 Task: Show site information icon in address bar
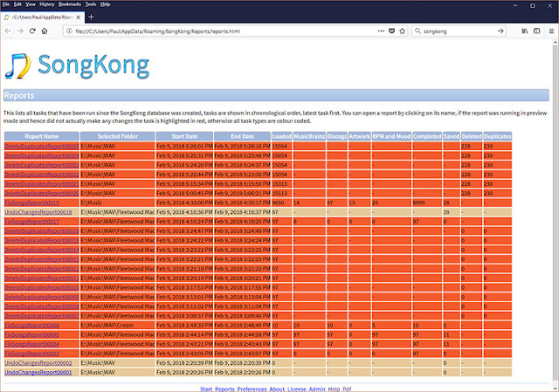coord(69,31)
